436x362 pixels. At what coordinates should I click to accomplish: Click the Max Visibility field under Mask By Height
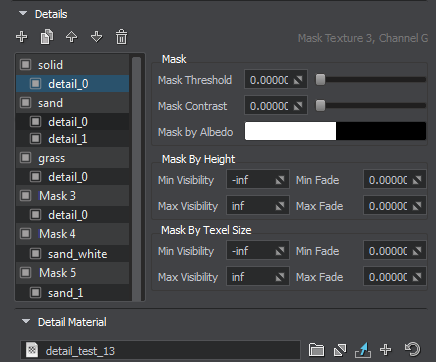click(257, 206)
